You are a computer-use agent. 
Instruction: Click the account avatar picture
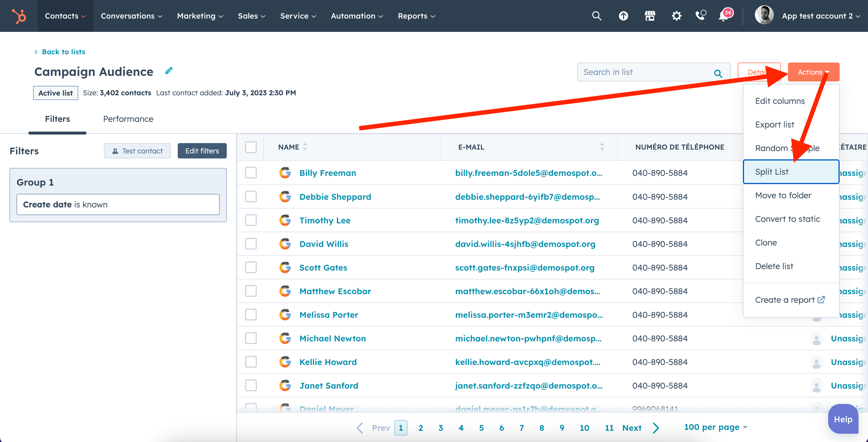(764, 15)
